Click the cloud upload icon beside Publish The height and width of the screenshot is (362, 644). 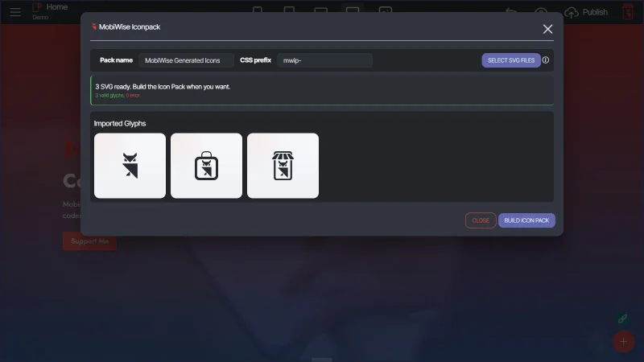(x=572, y=13)
